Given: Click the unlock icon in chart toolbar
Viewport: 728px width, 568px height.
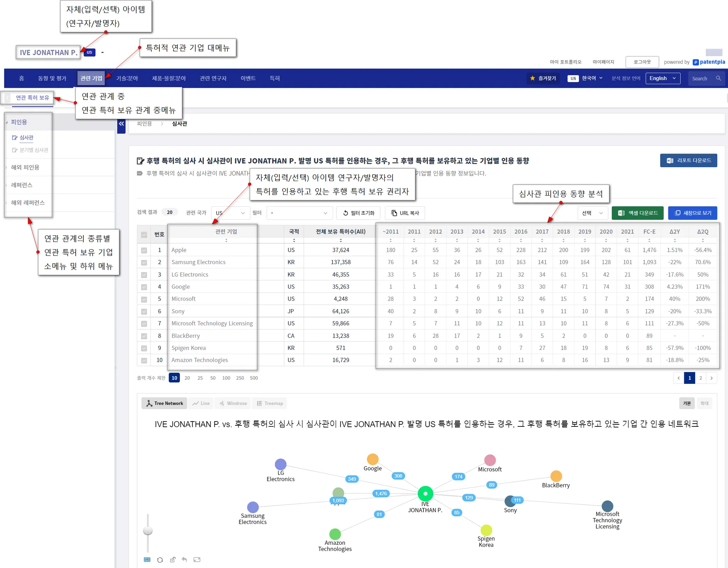Looking at the screenshot, I should pyautogui.click(x=172, y=560).
